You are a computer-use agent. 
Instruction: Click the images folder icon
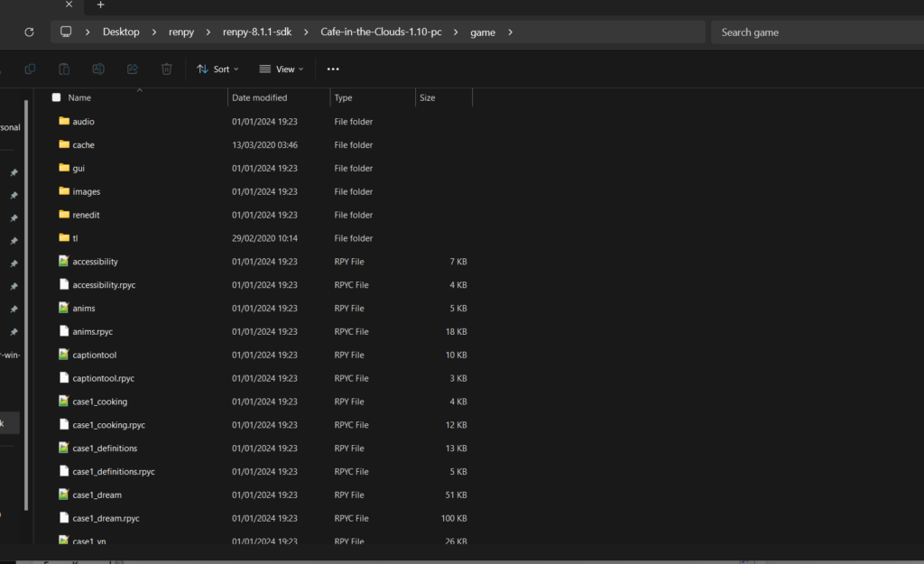tap(64, 191)
